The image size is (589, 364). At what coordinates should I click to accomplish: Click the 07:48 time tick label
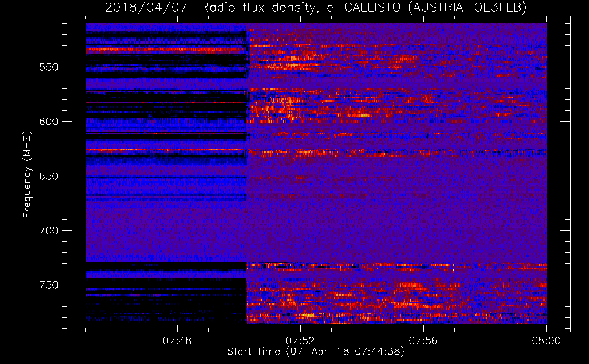177,341
